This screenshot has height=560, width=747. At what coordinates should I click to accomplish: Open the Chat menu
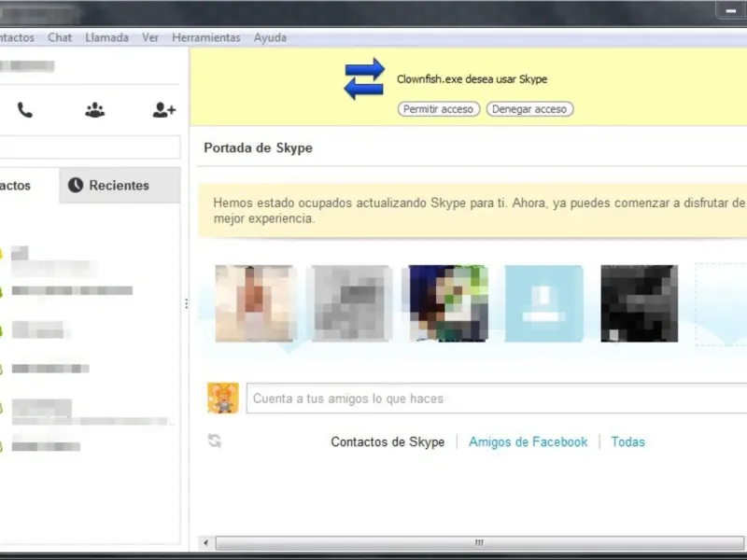click(x=60, y=37)
